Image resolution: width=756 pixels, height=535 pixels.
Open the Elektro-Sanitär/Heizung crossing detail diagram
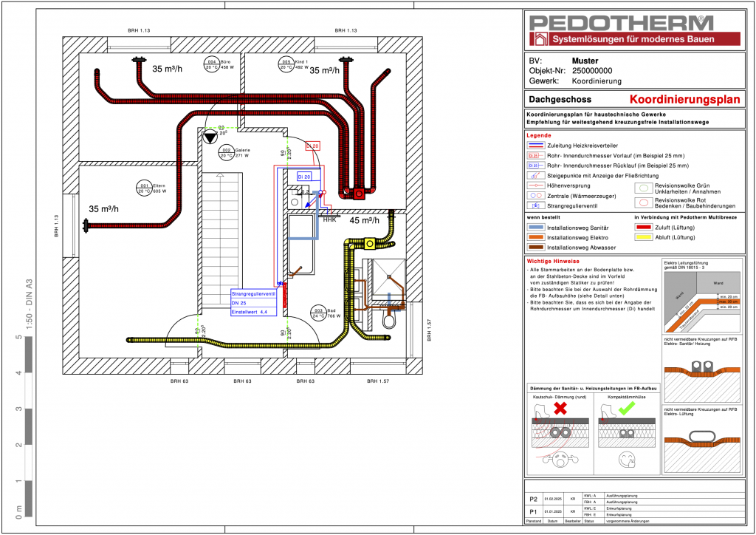(x=701, y=381)
